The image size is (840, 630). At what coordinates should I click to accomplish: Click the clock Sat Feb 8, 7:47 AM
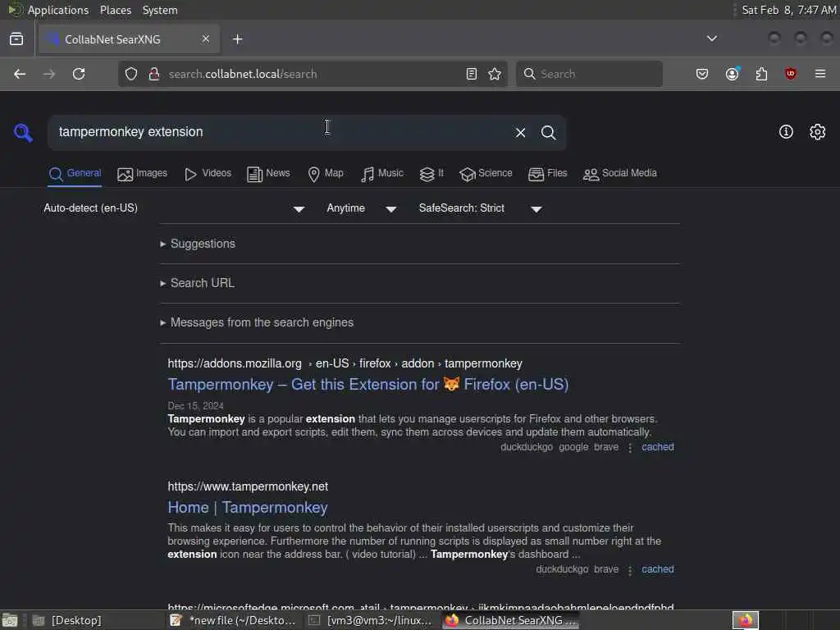point(788,10)
